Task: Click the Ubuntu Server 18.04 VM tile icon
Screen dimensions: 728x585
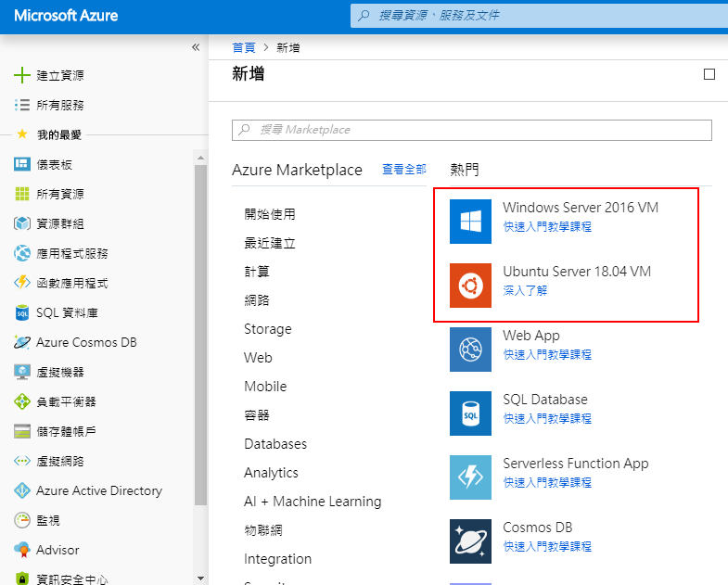Action: tap(470, 286)
